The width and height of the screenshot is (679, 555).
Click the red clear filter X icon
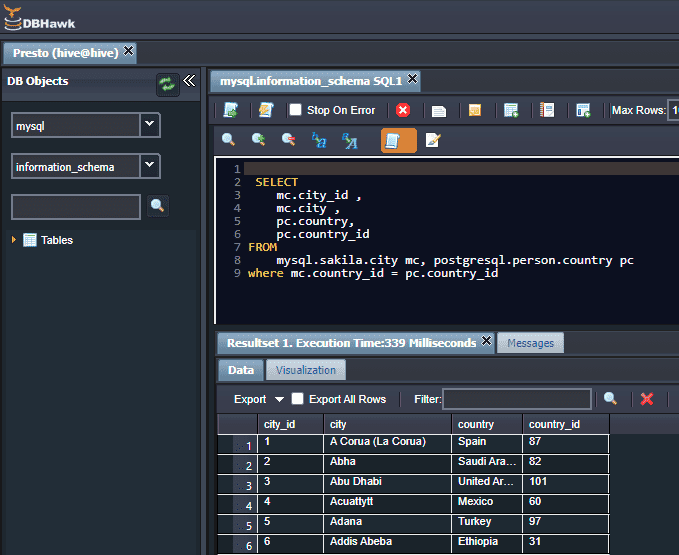click(647, 399)
